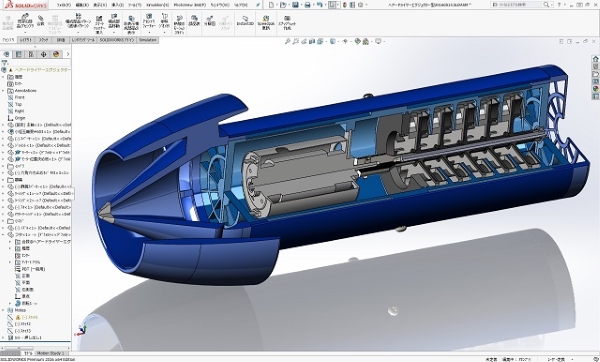
Task: Open the Apply Scene icon in the view toolbar
Action: 365,41
